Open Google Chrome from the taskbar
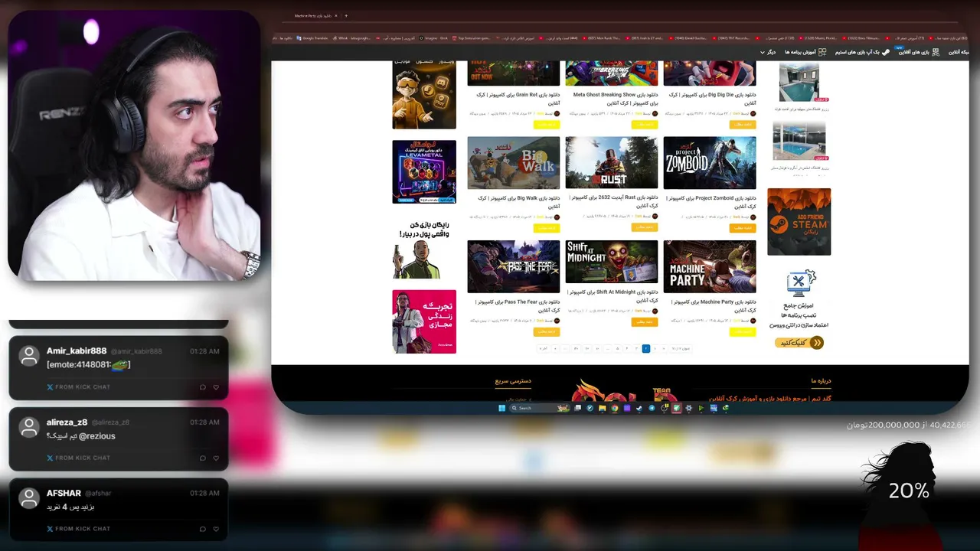 click(615, 408)
